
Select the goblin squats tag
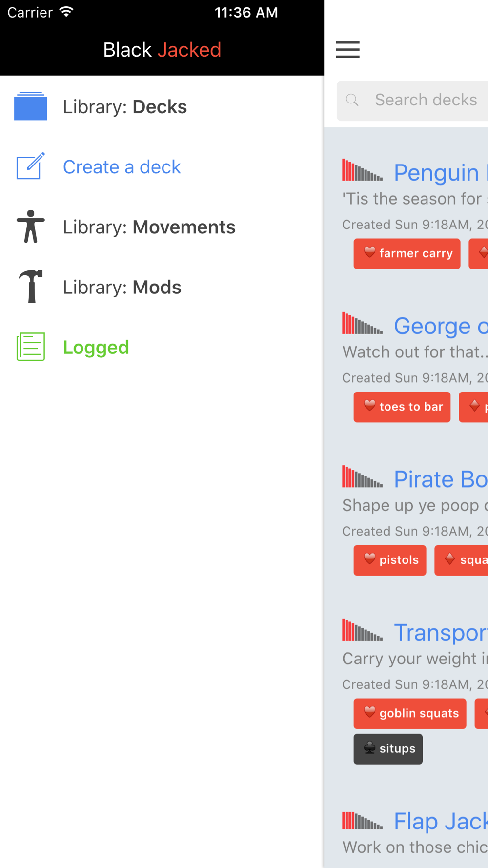point(410,713)
